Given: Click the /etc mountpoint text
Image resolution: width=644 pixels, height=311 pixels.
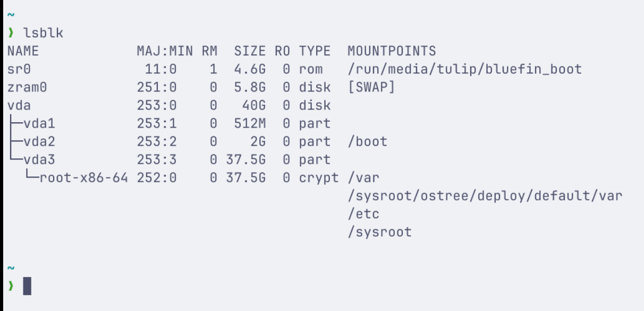Looking at the screenshot, I should (363, 214).
